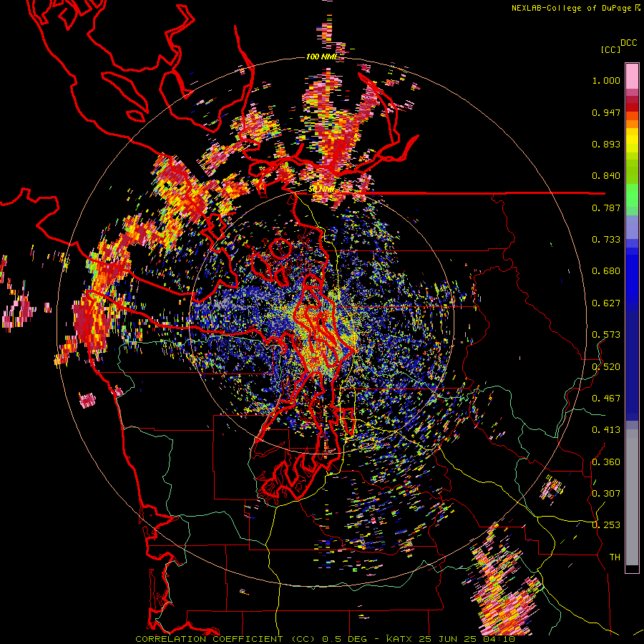644x644 pixels.
Task: Select the KATX 25 JUN 25 04:10 timestamp
Action: [x=451, y=639]
